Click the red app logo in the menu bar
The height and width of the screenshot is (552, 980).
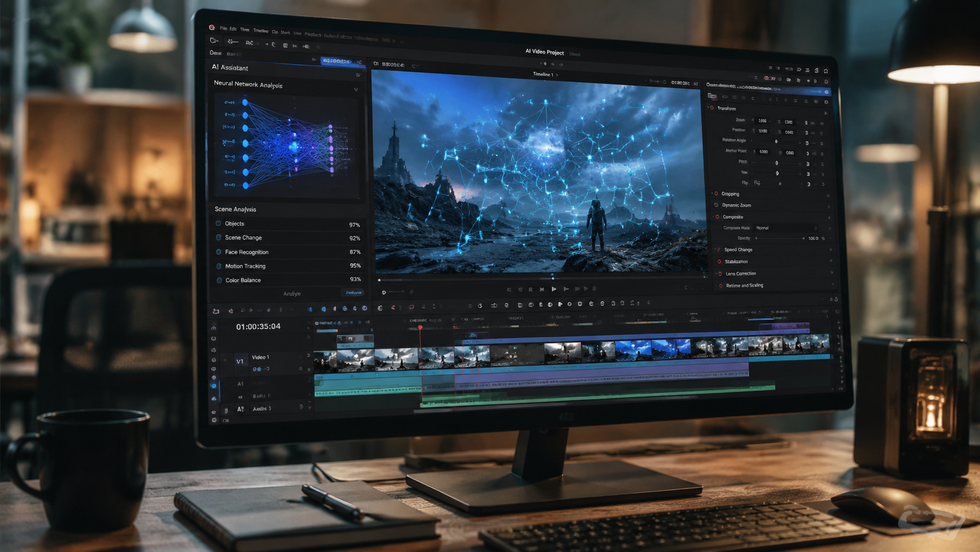pyautogui.click(x=212, y=28)
